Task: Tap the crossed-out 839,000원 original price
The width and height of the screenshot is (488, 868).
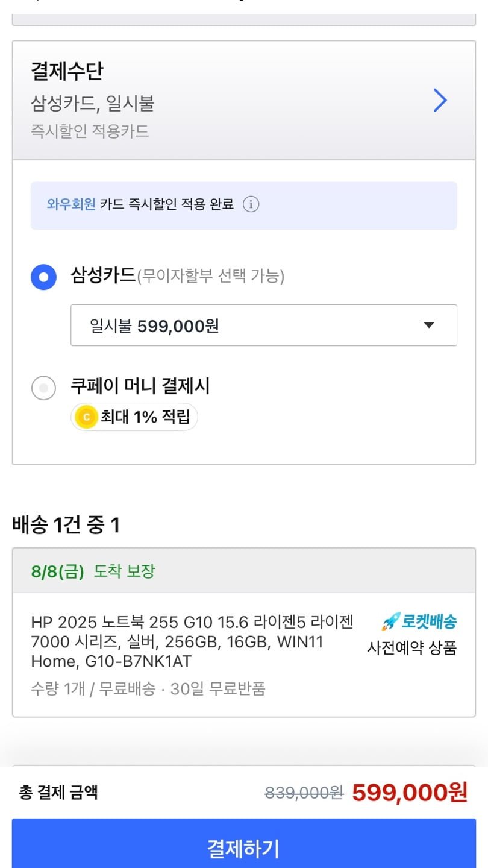Action: pos(304,793)
